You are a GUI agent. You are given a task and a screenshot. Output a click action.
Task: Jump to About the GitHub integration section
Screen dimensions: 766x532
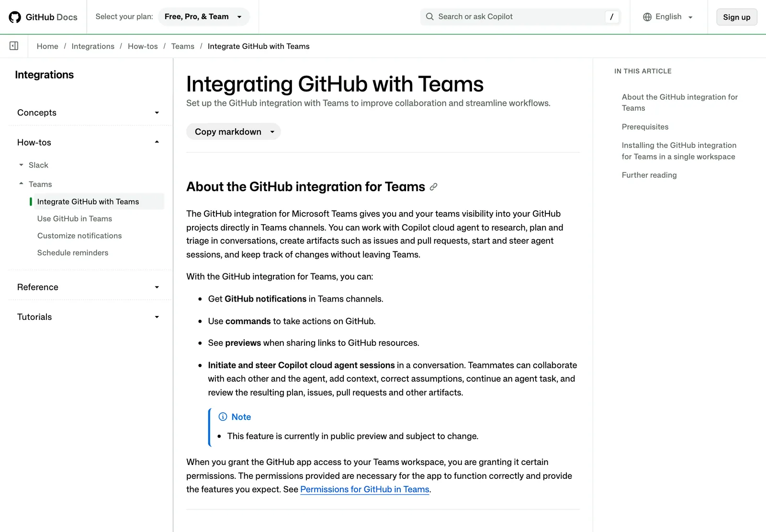click(679, 102)
